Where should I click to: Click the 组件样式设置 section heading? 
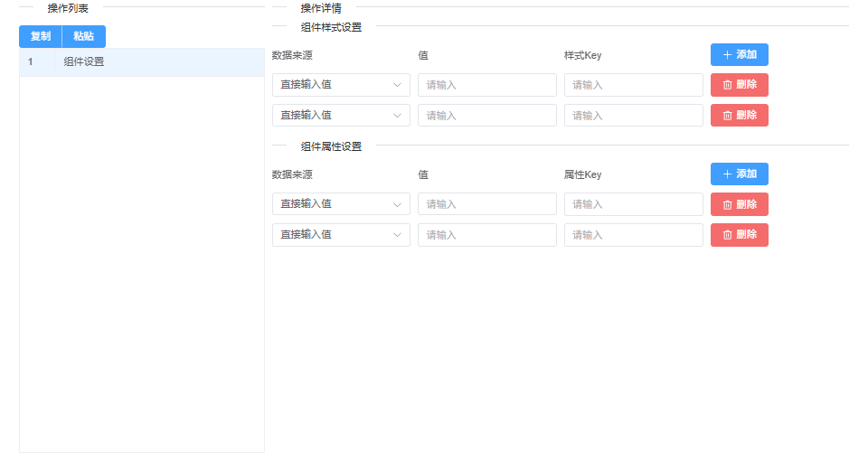tap(331, 27)
